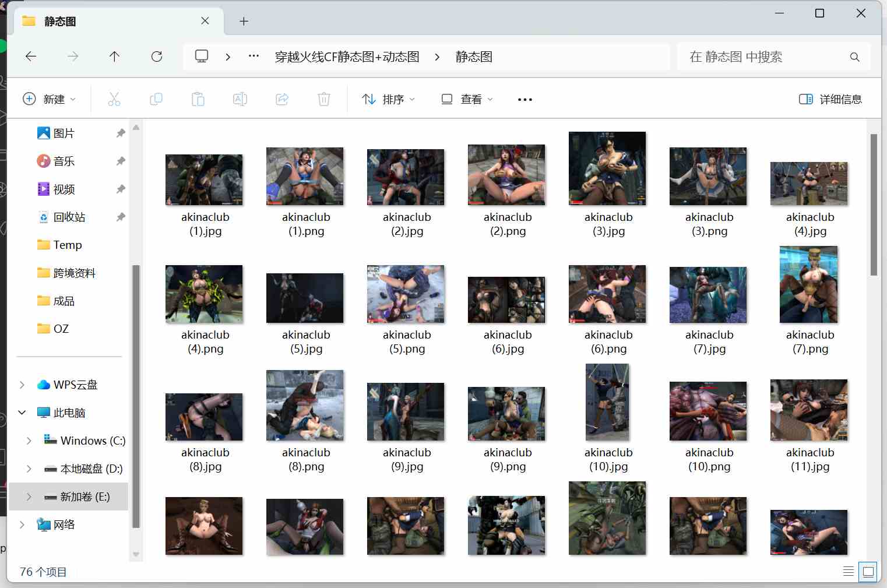Open the 新建 dropdown menu
The width and height of the screenshot is (887, 588).
50,99
